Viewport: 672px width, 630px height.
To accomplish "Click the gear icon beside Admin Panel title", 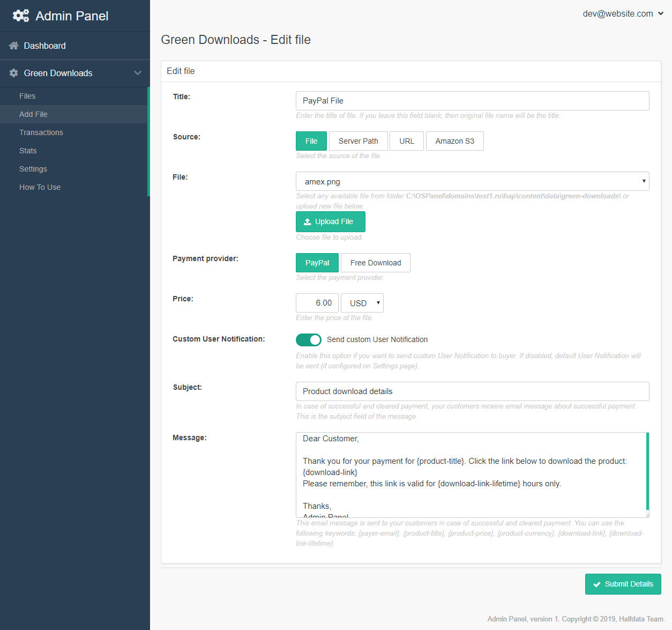I will [20, 16].
